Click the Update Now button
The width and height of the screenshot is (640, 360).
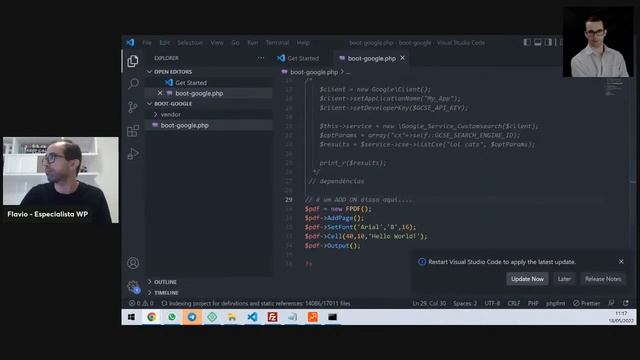(x=527, y=279)
